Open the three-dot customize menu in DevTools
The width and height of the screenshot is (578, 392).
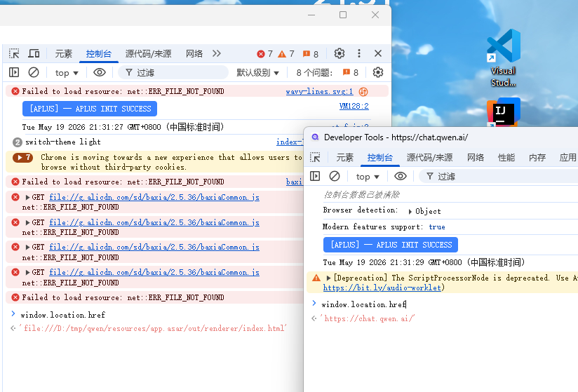coord(358,53)
